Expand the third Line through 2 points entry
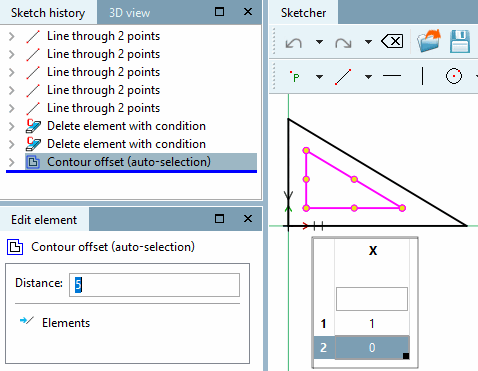 point(12,72)
